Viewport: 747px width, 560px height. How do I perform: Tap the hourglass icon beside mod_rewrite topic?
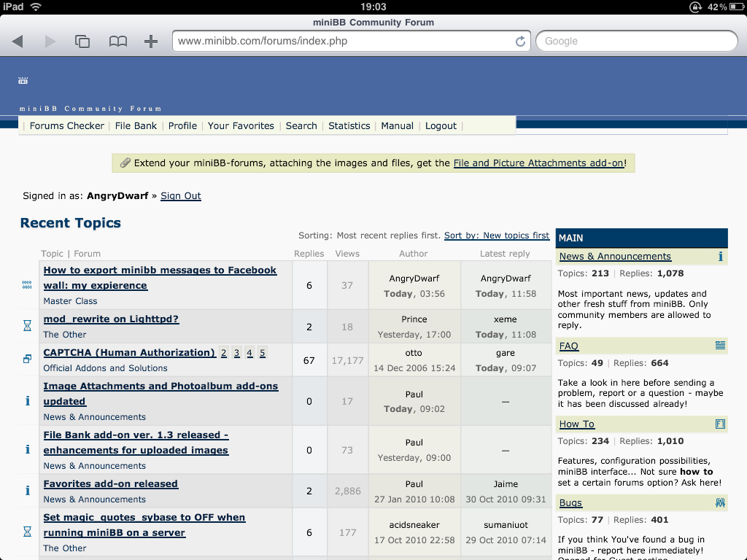(27, 326)
